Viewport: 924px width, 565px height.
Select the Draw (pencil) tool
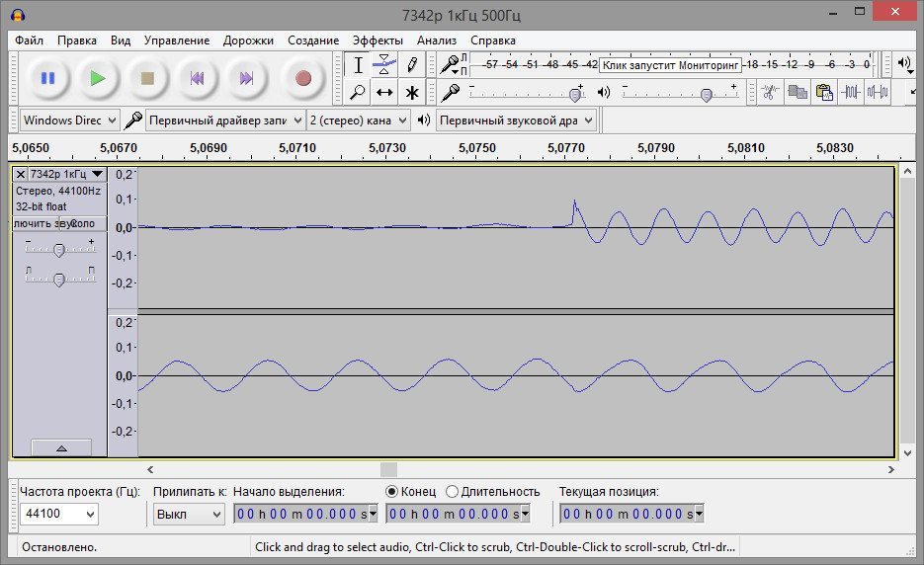coord(411,65)
